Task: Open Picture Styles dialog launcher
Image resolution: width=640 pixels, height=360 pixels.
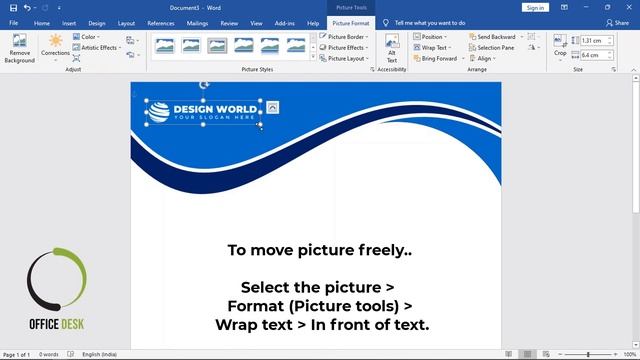Action: pyautogui.click(x=372, y=70)
